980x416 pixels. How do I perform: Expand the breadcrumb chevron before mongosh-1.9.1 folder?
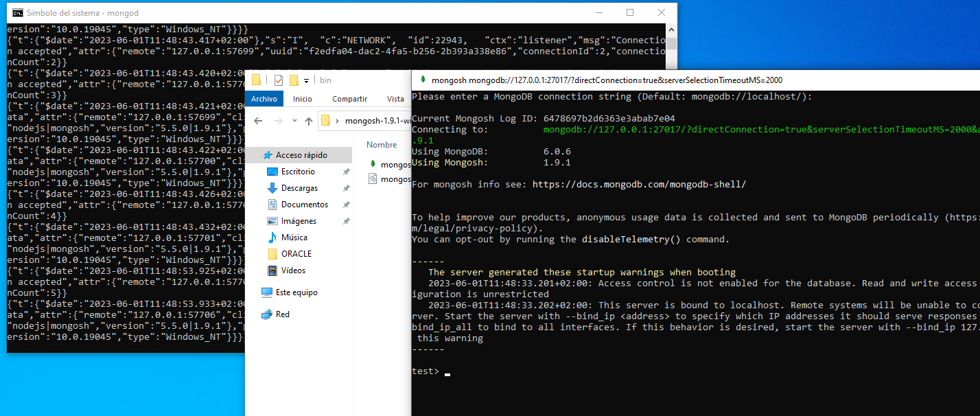[338, 122]
